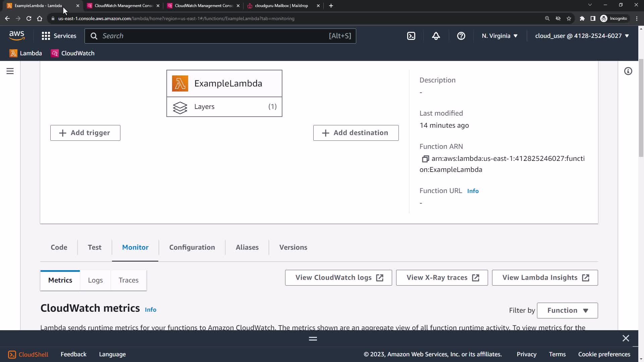The image size is (644, 362).
Task: Open the help question mark menu
Action: [x=461, y=36]
